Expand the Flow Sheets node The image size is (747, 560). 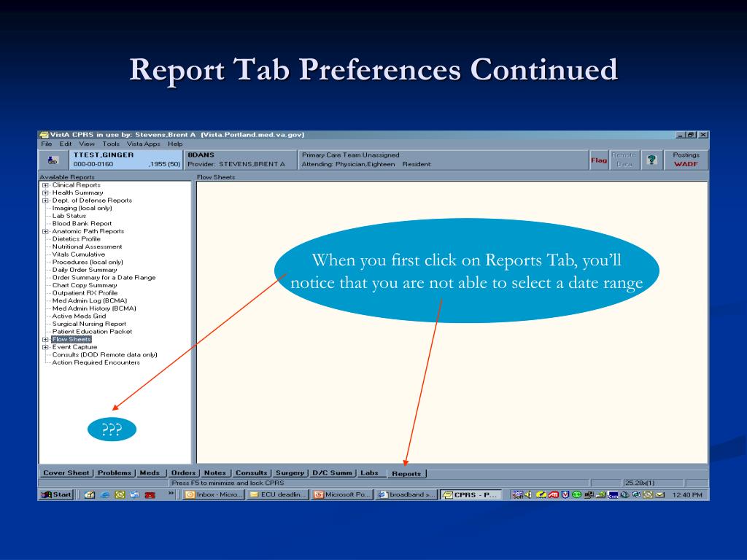(x=45, y=340)
